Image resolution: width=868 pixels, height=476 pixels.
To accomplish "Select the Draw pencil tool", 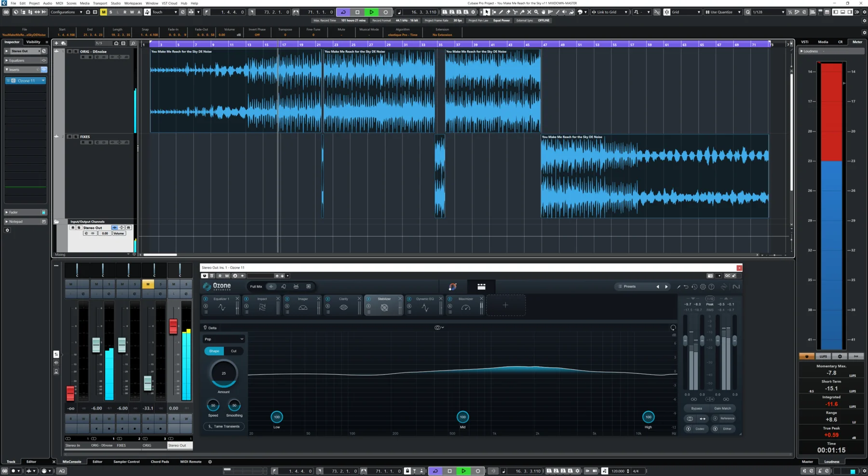I will coord(501,12).
